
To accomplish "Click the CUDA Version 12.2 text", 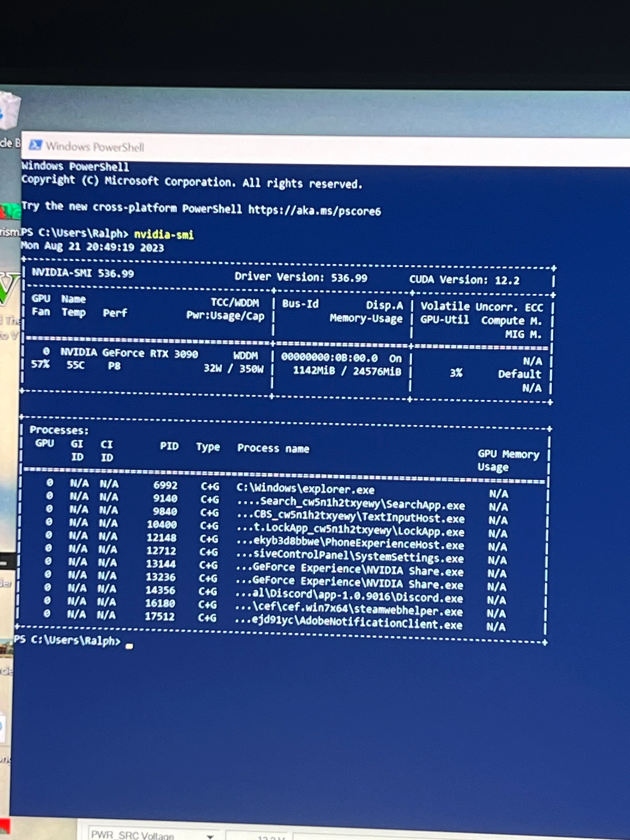I will pos(464,280).
